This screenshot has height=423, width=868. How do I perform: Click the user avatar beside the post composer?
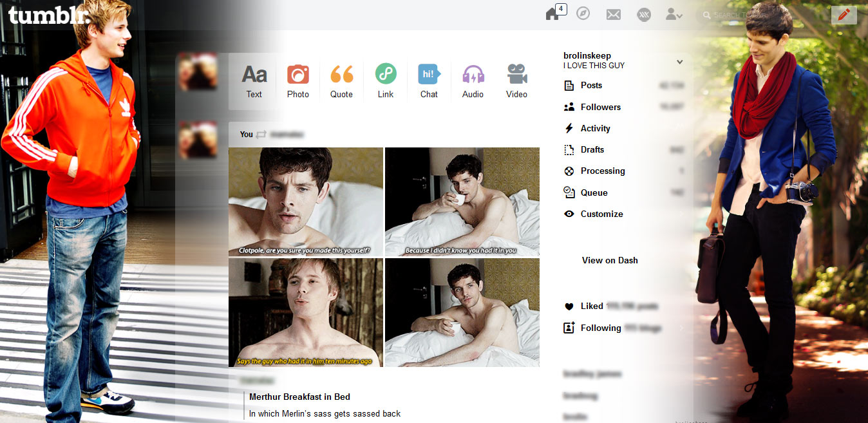[x=198, y=71]
